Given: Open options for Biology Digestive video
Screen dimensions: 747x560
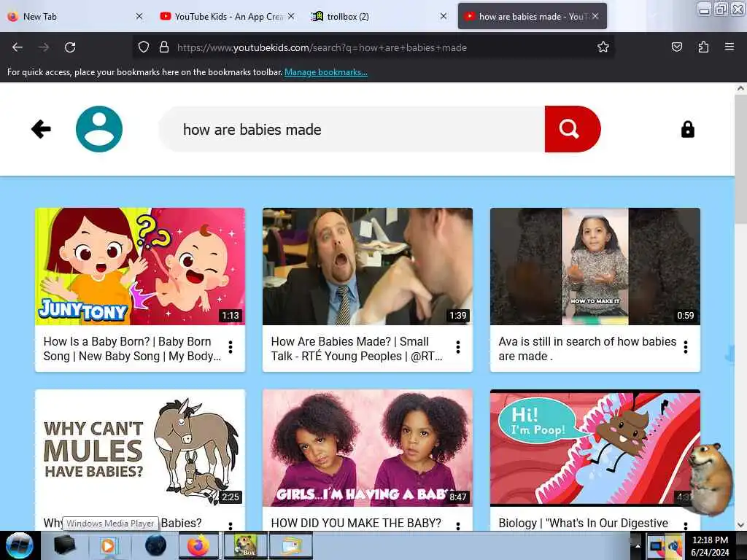Looking at the screenshot, I should tap(686, 526).
